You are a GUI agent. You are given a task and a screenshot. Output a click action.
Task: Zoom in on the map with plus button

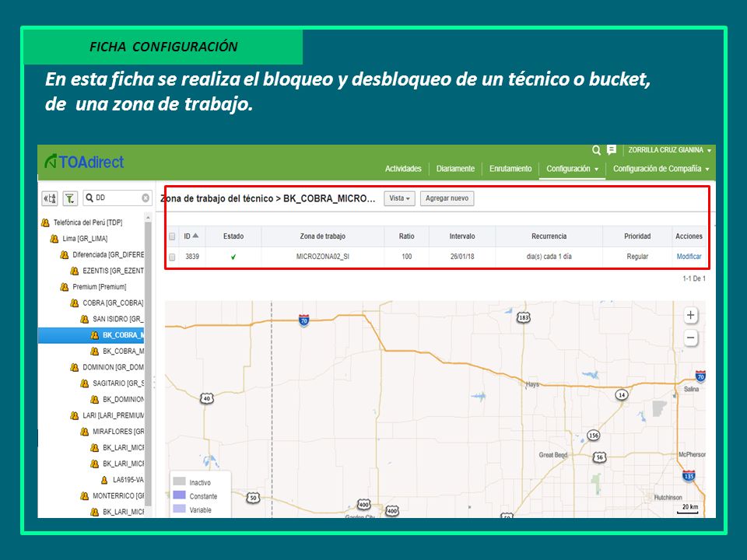(x=690, y=315)
